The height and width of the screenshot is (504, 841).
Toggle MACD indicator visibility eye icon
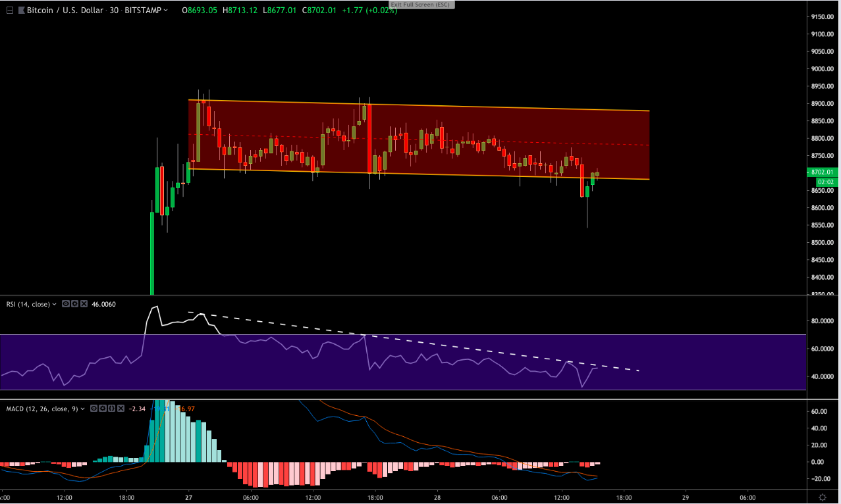(95, 409)
